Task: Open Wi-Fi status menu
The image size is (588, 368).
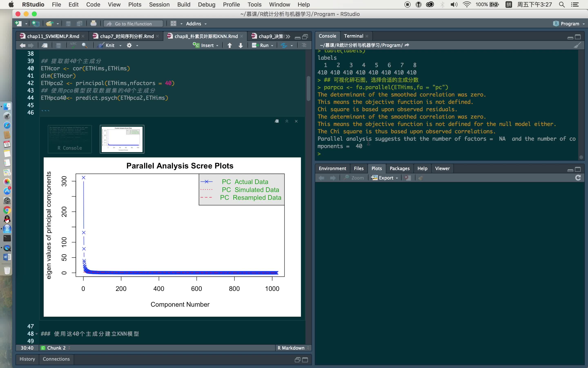Action: point(467,5)
